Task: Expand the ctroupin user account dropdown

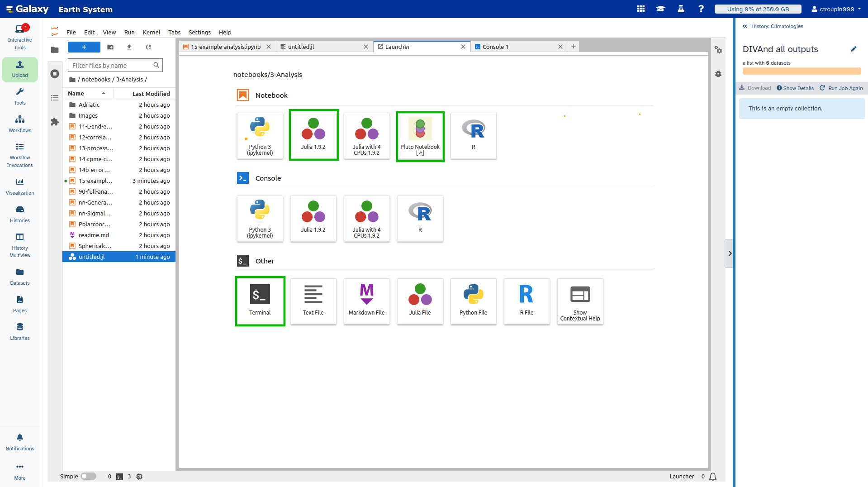Action: tap(836, 9)
